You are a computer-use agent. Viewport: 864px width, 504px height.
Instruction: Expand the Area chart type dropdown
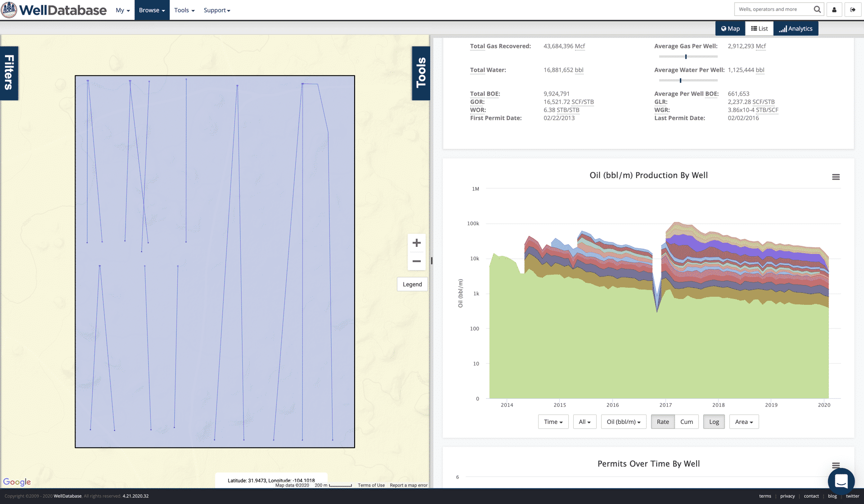tap(744, 422)
